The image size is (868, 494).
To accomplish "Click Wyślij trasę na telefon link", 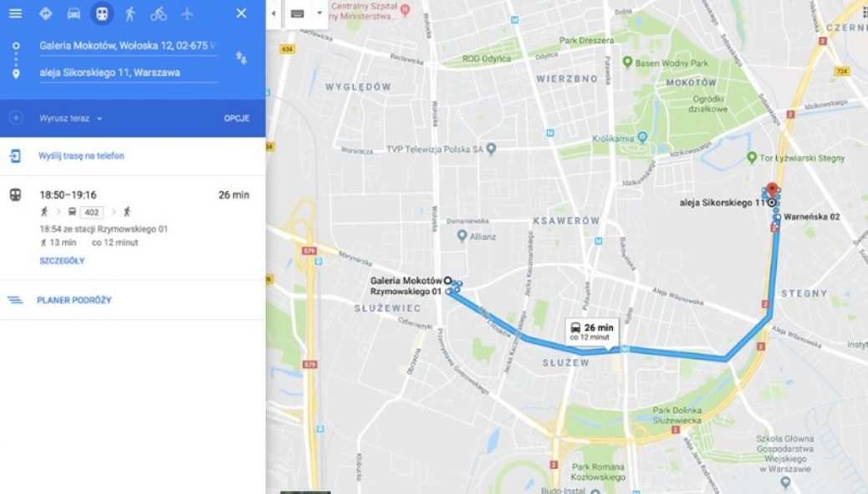I will pos(81,156).
